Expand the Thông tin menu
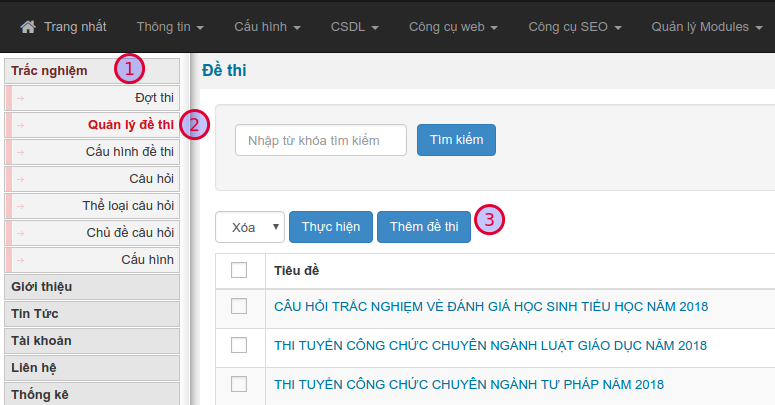 [x=170, y=26]
